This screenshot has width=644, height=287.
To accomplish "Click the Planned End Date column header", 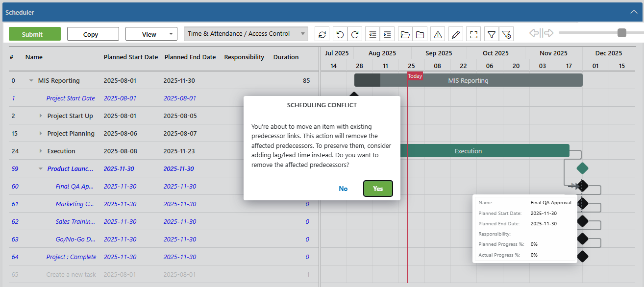I will (x=190, y=57).
